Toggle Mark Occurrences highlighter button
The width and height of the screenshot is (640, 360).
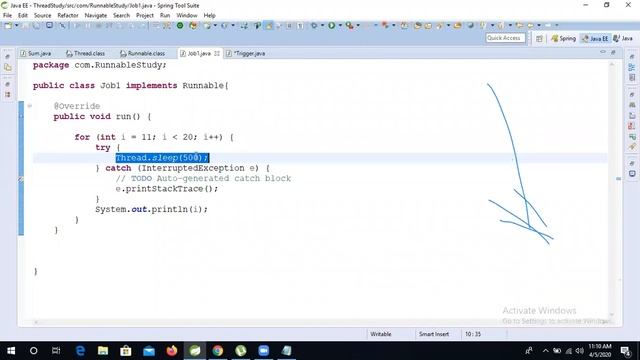click(x=269, y=26)
